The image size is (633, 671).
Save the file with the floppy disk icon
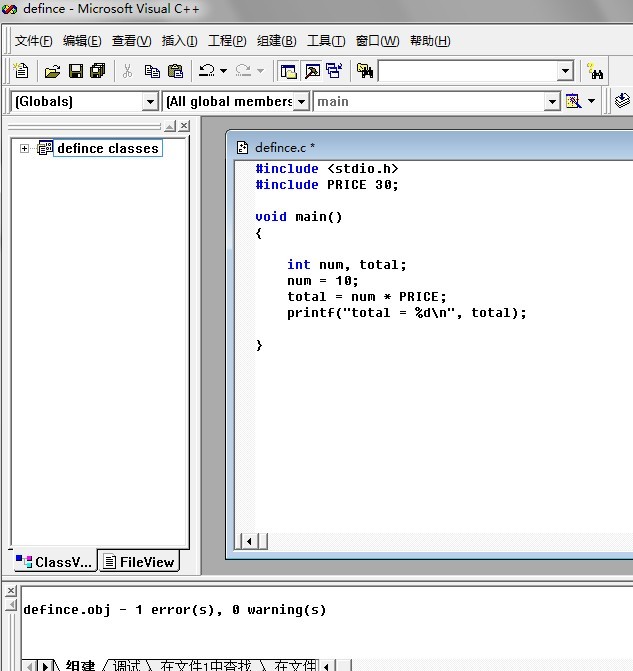[76, 71]
